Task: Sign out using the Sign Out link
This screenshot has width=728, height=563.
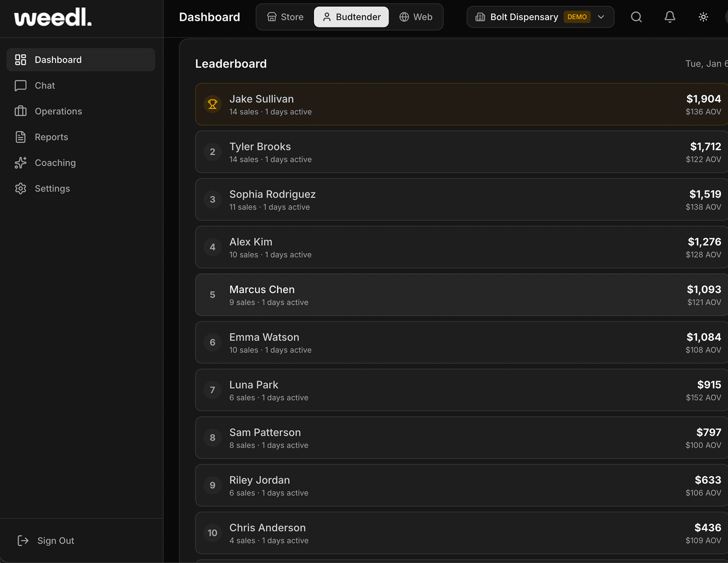Action: pos(56,540)
